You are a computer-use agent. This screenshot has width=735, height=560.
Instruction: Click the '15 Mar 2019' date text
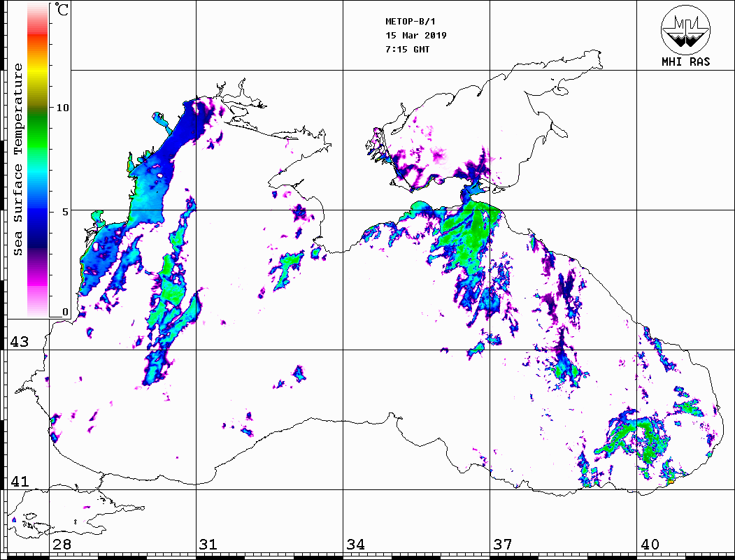(416, 35)
